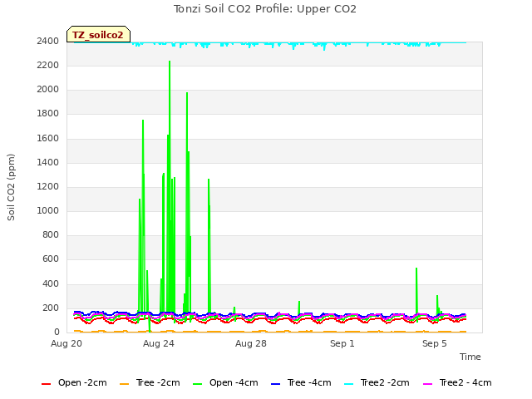Screen dimensions: 532x399
Task: Click the '400' y-axis tick label
Action: 51,284
